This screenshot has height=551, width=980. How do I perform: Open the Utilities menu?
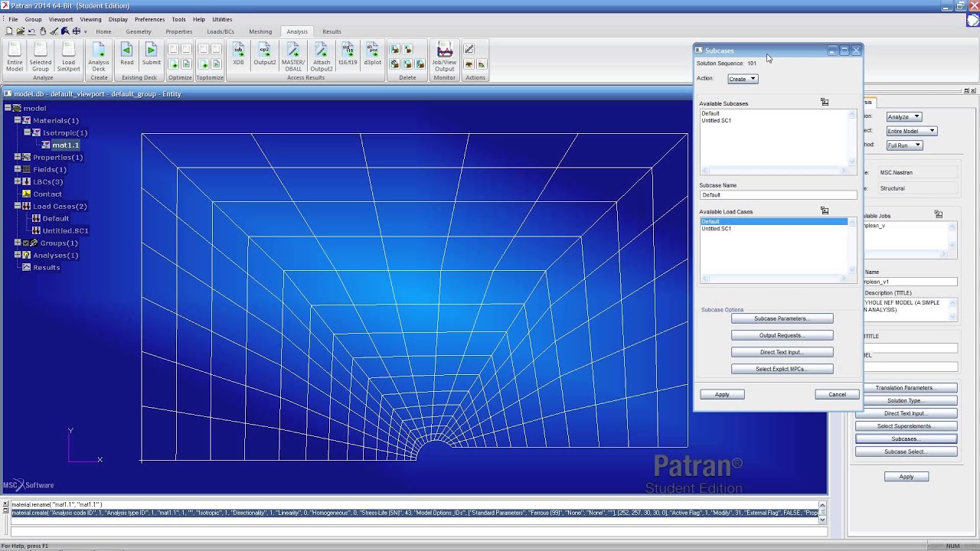pos(222,19)
